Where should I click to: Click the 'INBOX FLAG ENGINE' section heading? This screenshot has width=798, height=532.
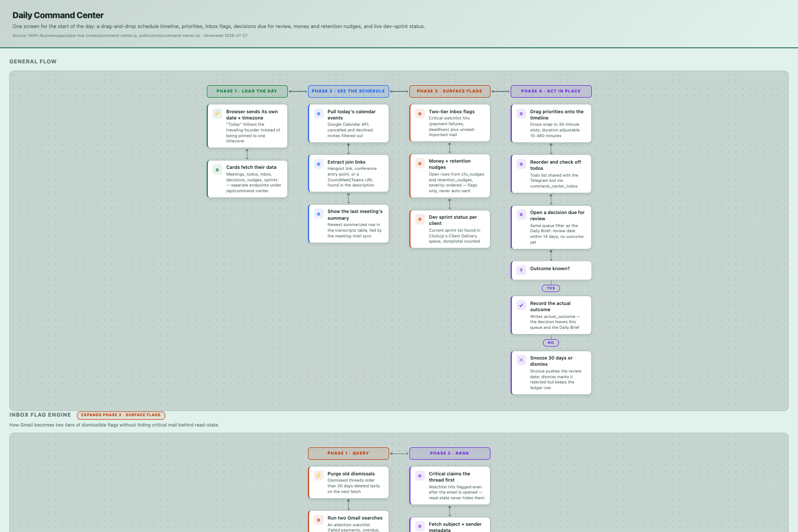[x=40, y=415]
